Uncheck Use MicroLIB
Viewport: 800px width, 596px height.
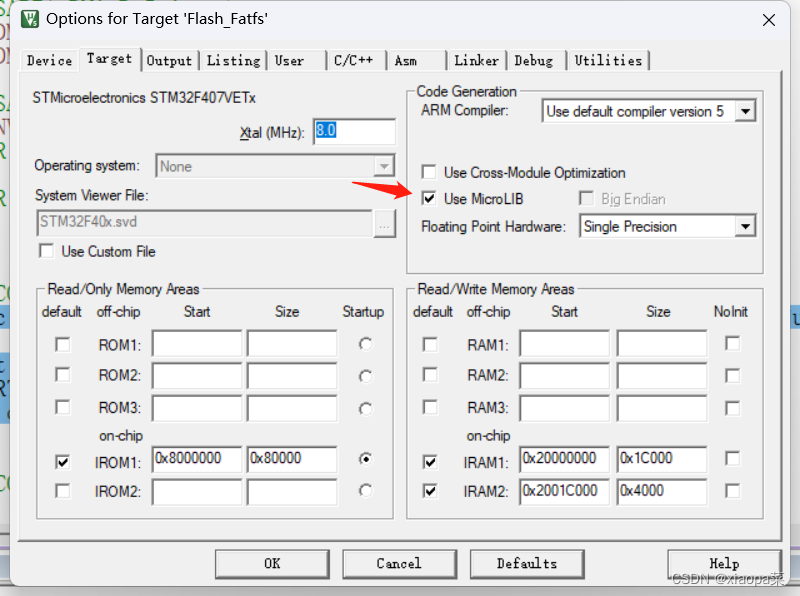429,198
